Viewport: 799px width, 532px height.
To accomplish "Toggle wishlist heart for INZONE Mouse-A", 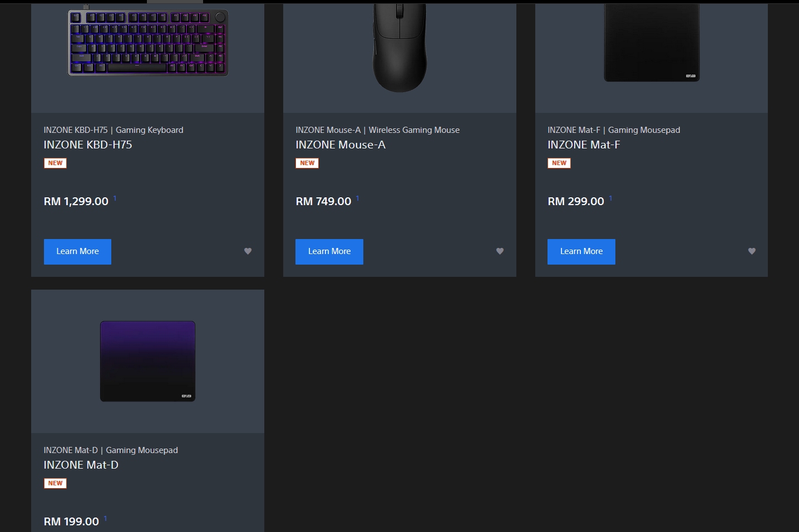I will [500, 251].
